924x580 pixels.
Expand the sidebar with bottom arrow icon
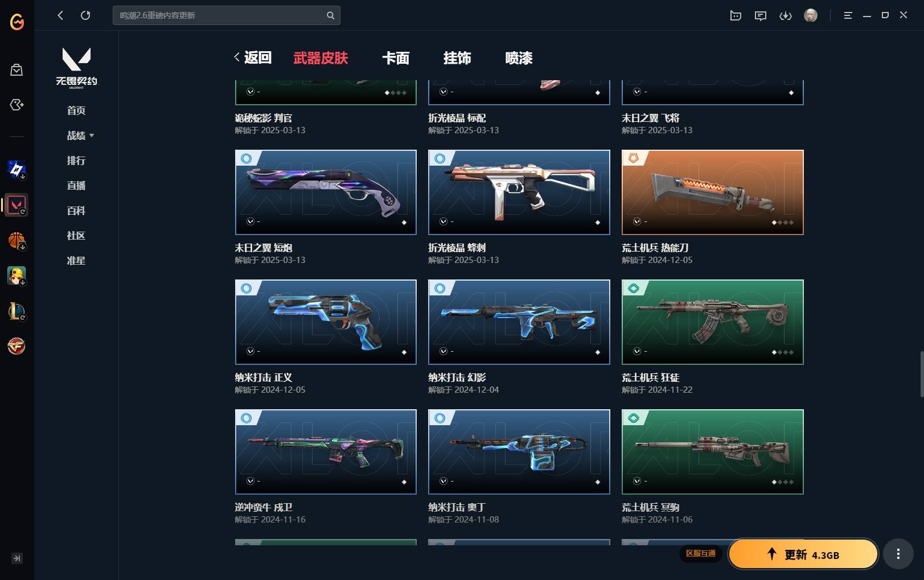pyautogui.click(x=17, y=558)
